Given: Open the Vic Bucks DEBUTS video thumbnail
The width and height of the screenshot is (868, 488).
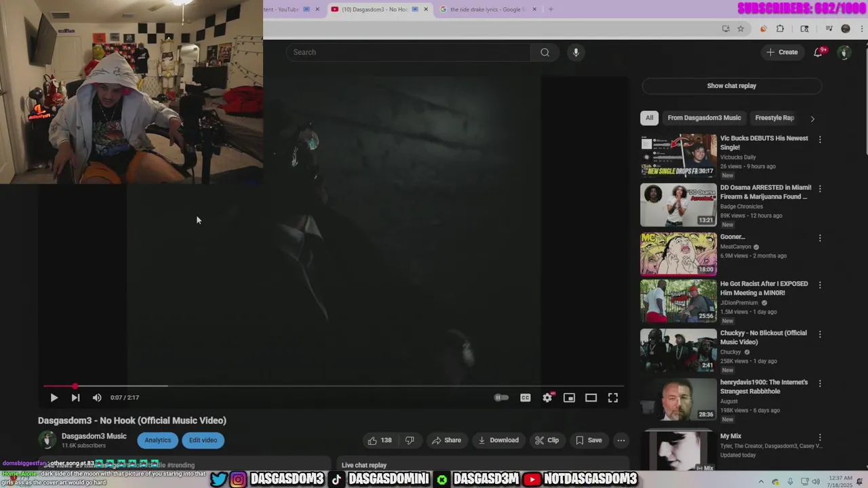Looking at the screenshot, I should (x=678, y=156).
